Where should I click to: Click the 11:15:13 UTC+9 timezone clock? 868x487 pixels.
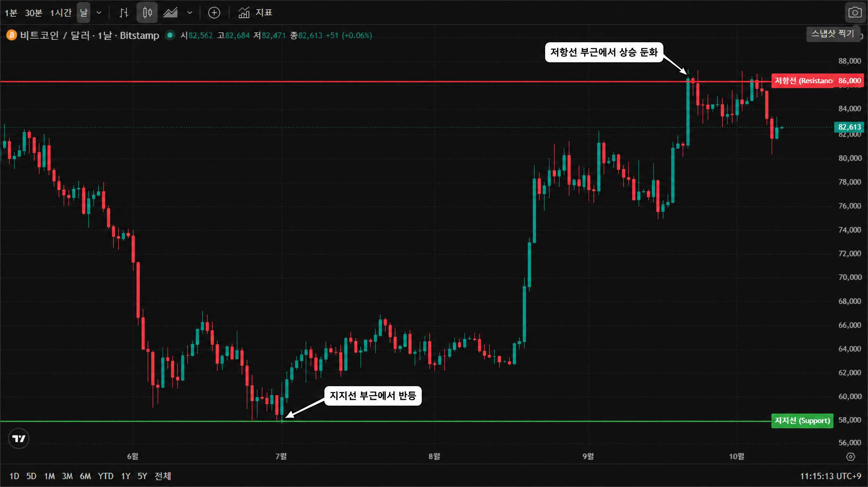tap(831, 476)
